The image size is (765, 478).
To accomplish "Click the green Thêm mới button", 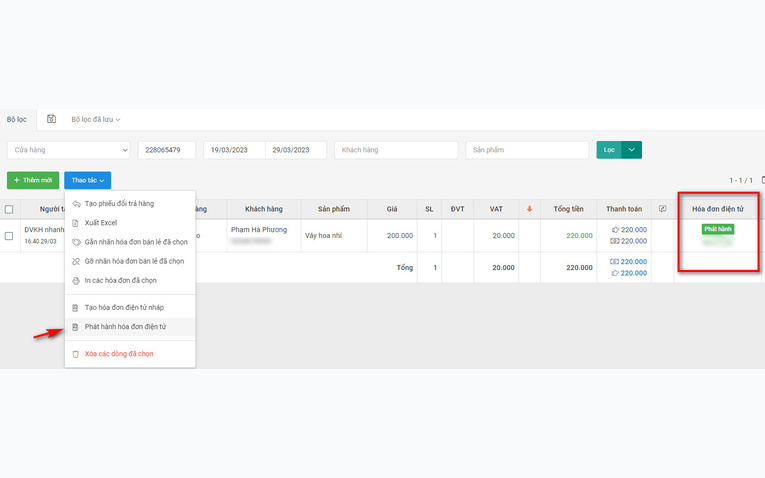I will pos(33,180).
